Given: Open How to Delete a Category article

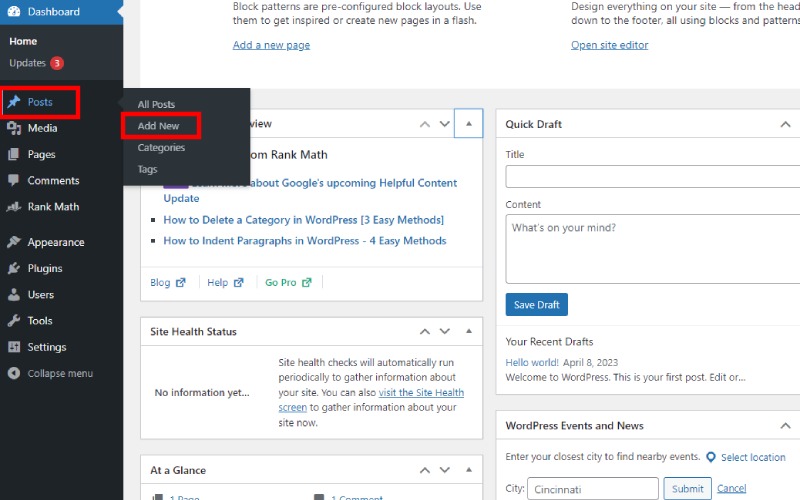Looking at the screenshot, I should click(304, 220).
